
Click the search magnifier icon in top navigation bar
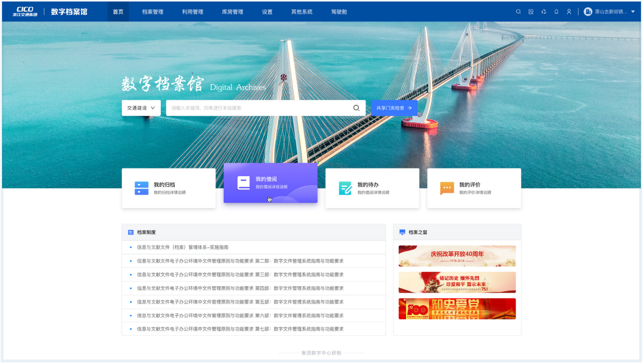pos(518,12)
